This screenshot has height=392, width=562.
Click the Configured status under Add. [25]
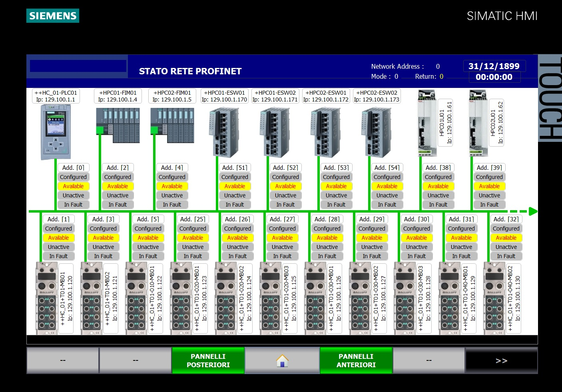[193, 229]
